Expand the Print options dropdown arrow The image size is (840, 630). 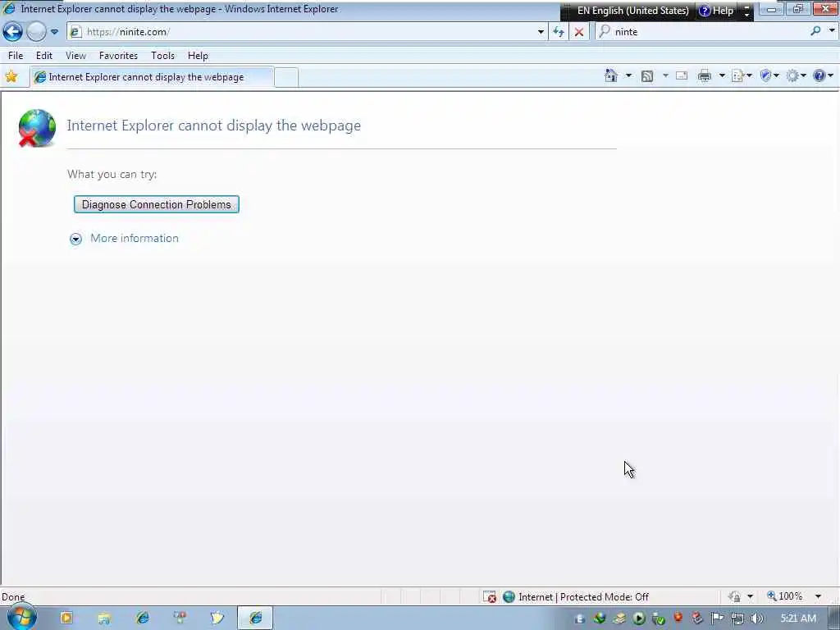tap(722, 76)
